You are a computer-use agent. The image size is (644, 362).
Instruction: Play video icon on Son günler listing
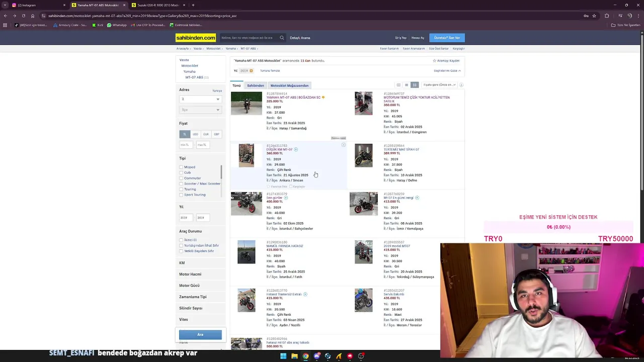(x=286, y=198)
